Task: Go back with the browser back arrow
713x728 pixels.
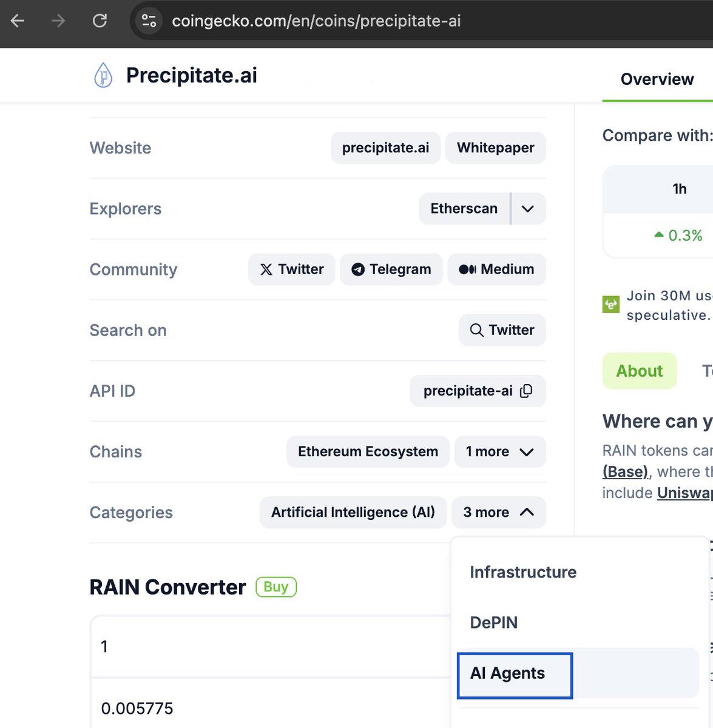Action: pos(18,21)
